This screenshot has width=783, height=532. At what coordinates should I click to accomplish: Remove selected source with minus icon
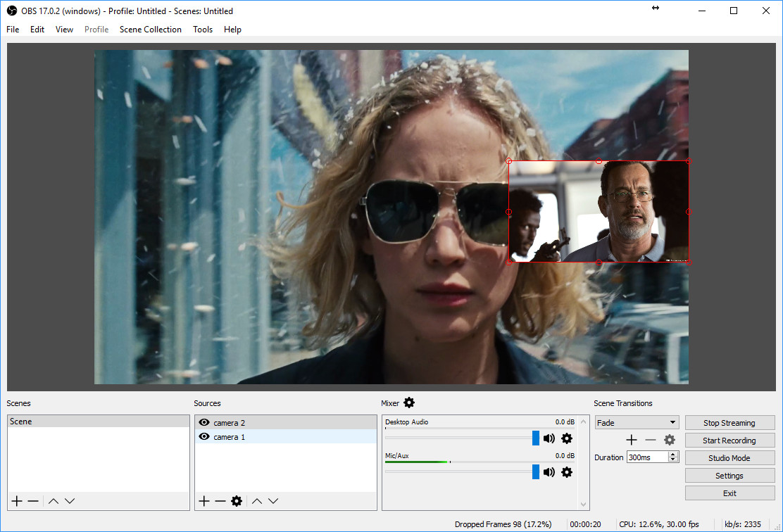coord(220,501)
